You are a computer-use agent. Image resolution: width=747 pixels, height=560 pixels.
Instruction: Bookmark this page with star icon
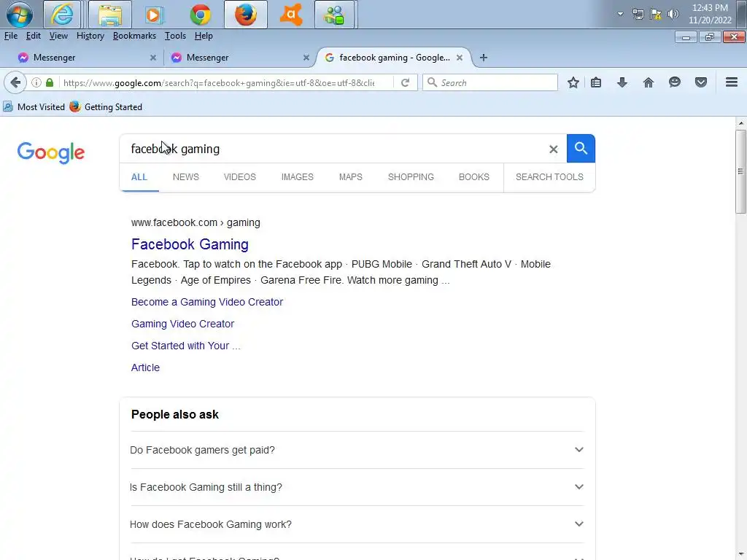pos(573,83)
